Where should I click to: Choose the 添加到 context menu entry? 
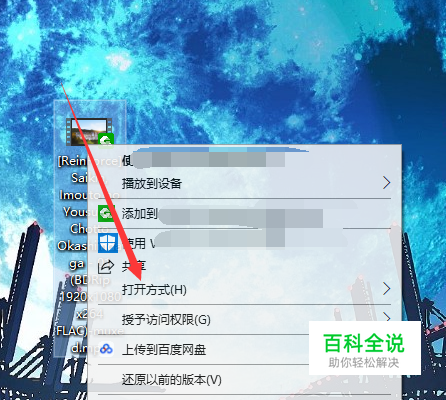coord(245,214)
